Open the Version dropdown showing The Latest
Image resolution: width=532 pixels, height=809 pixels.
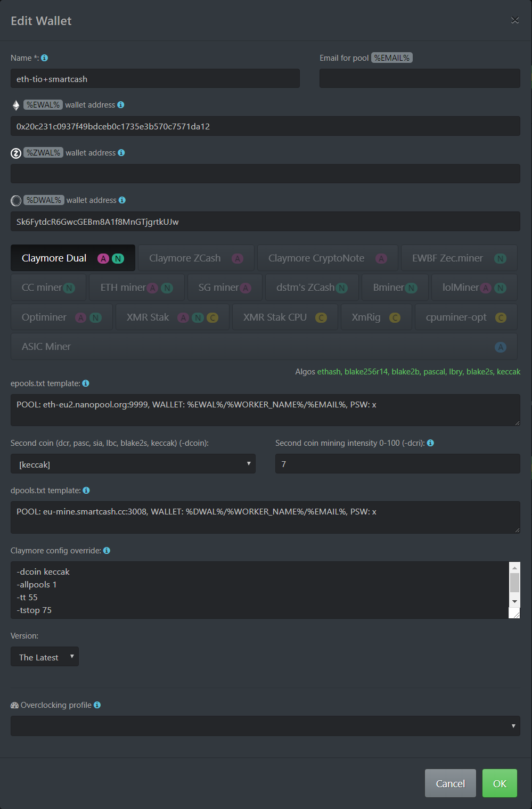45,657
